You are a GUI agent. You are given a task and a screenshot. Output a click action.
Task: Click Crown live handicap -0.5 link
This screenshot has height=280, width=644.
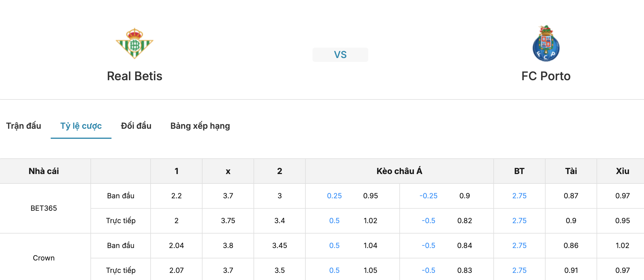[x=428, y=271]
